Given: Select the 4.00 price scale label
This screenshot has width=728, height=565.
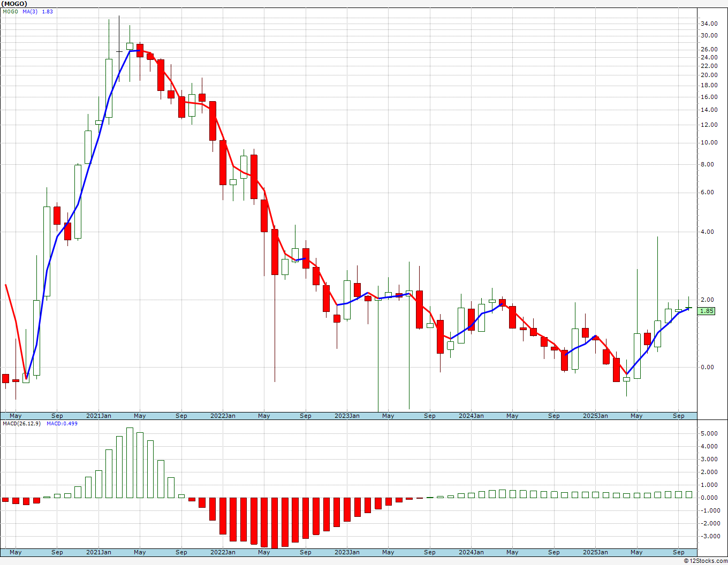Looking at the screenshot, I should [x=708, y=232].
